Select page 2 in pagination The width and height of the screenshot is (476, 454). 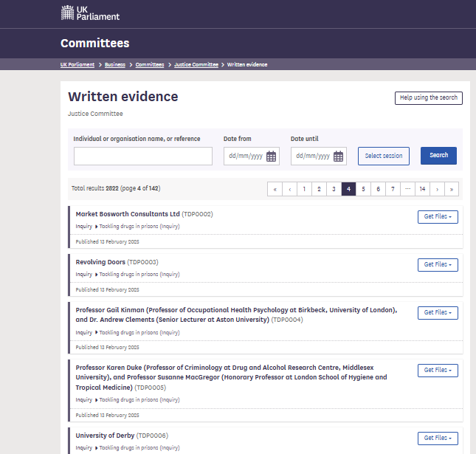319,189
